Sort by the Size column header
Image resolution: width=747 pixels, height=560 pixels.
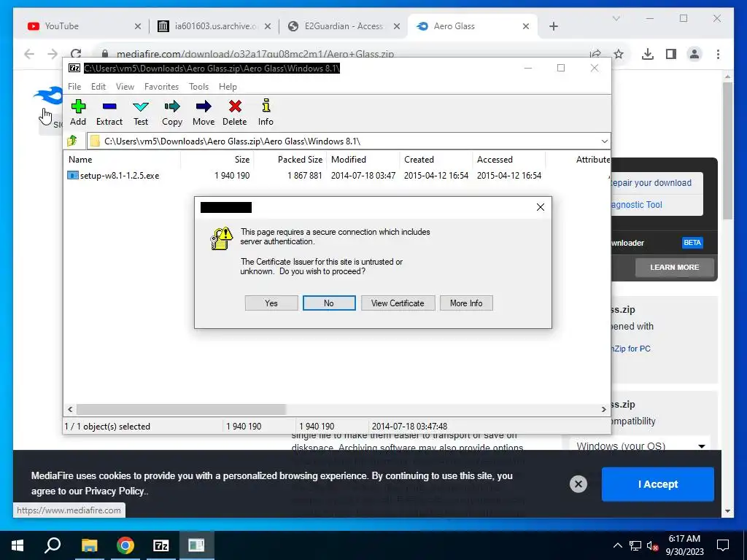pos(217,160)
